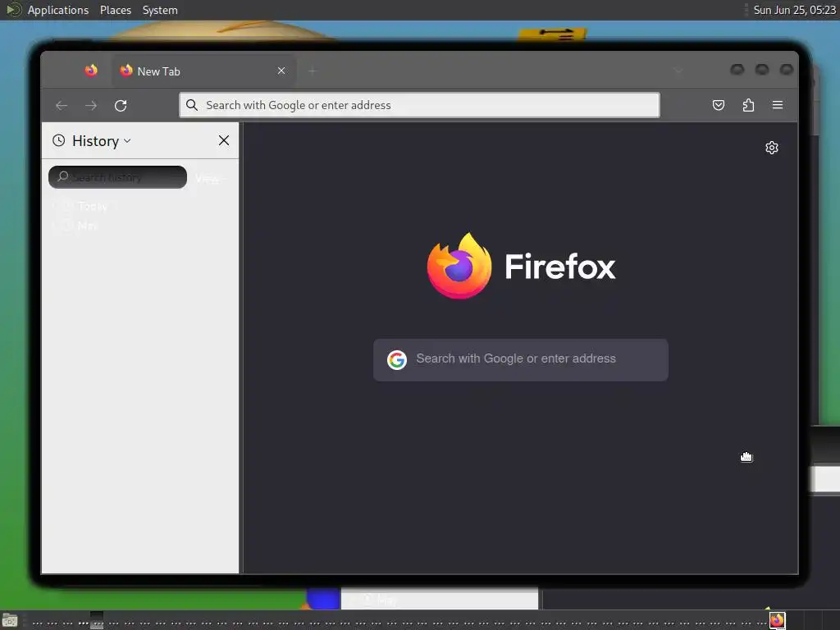Click the magnifier icon in address bar

pos(192,105)
